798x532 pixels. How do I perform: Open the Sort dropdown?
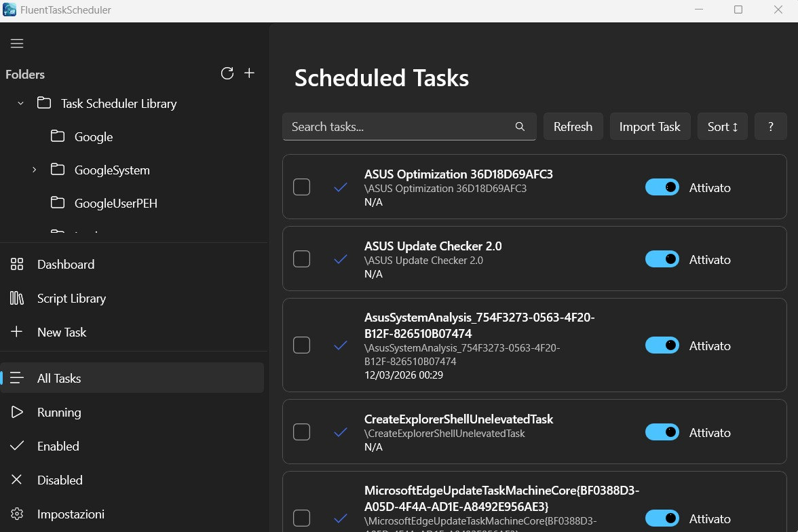coord(722,126)
